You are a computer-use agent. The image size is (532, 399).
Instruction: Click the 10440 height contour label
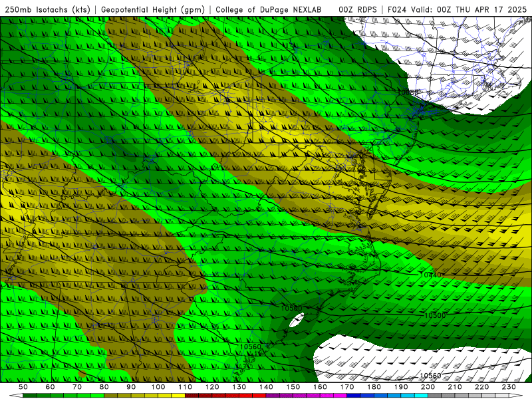tap(430, 275)
